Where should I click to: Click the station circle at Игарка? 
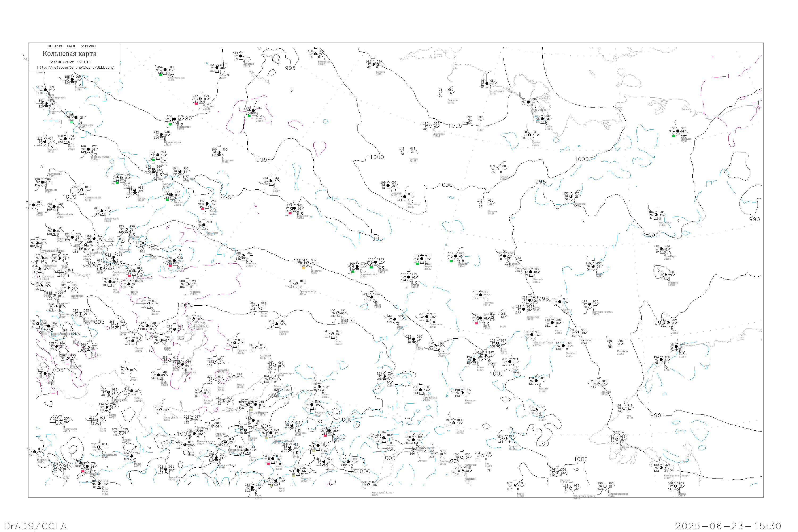pos(217,68)
